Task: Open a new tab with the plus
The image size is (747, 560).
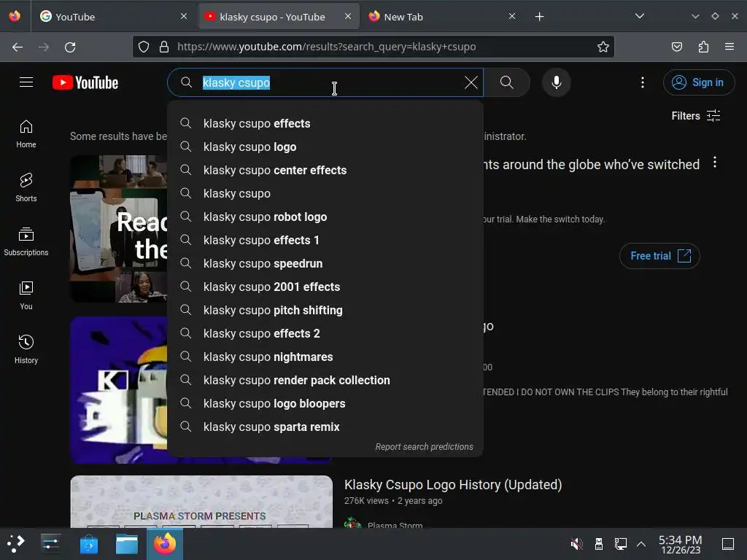Action: click(x=539, y=17)
